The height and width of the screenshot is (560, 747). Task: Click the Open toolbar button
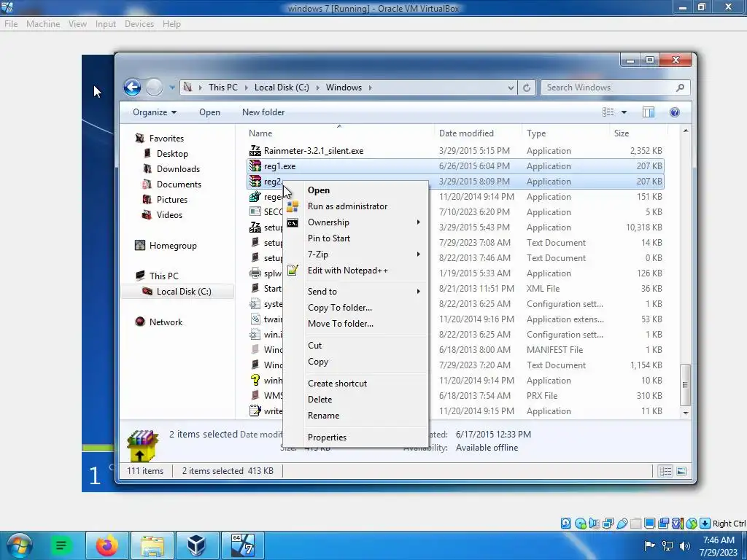[209, 112]
